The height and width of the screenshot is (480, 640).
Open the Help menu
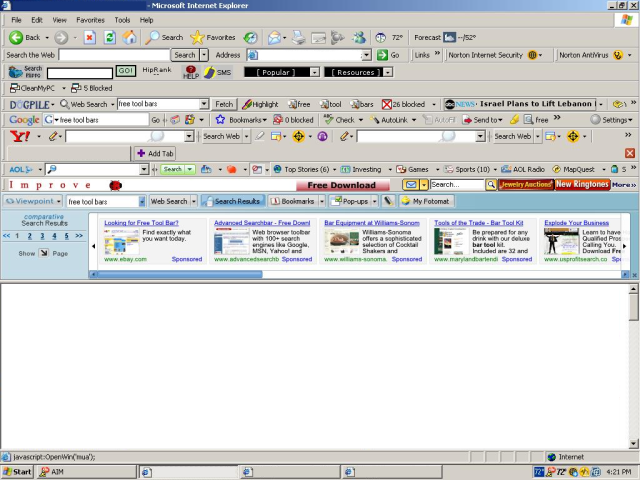(147, 20)
